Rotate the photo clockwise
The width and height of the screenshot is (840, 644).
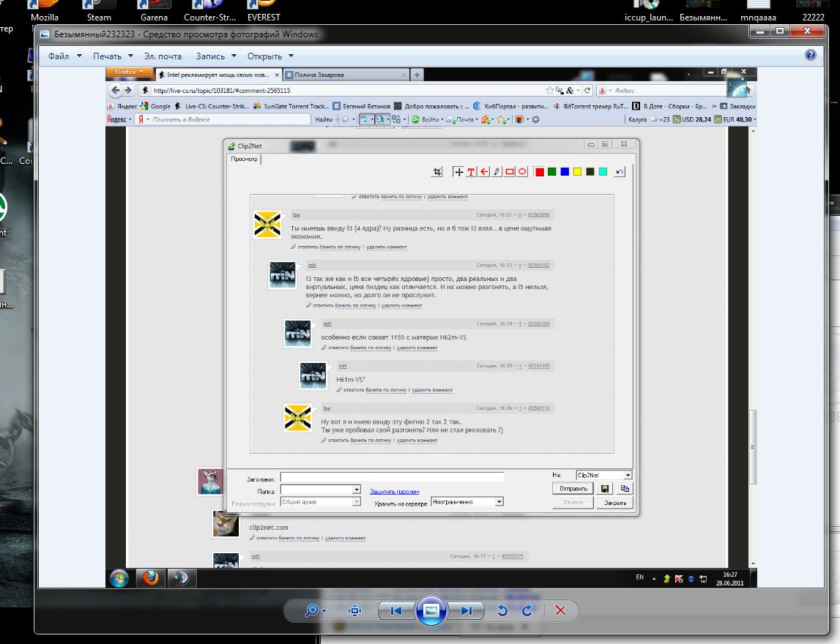coord(527,610)
